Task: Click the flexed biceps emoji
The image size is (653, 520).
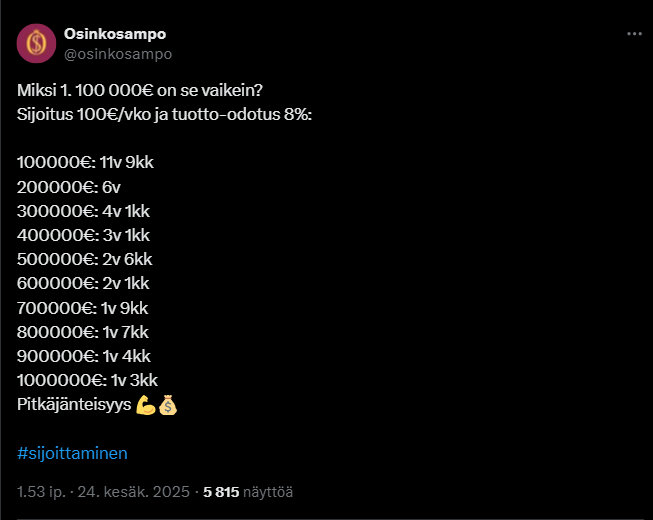Action: [146, 405]
